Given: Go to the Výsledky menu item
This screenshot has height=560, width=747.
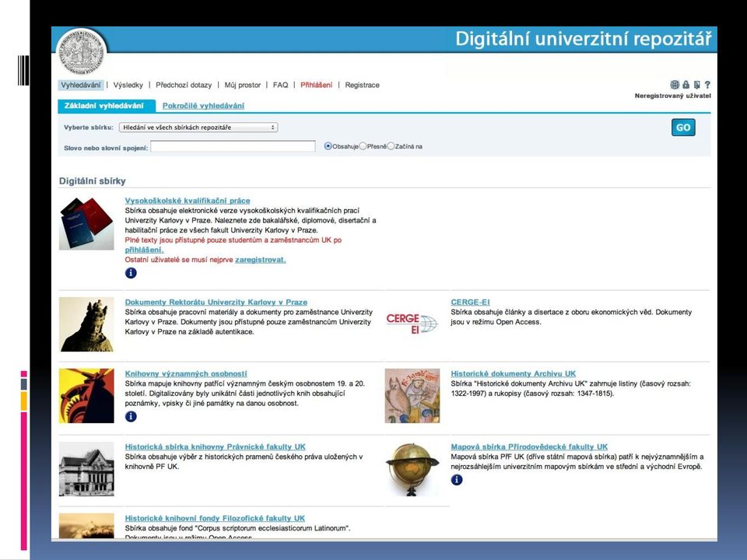Looking at the screenshot, I should tap(128, 86).
